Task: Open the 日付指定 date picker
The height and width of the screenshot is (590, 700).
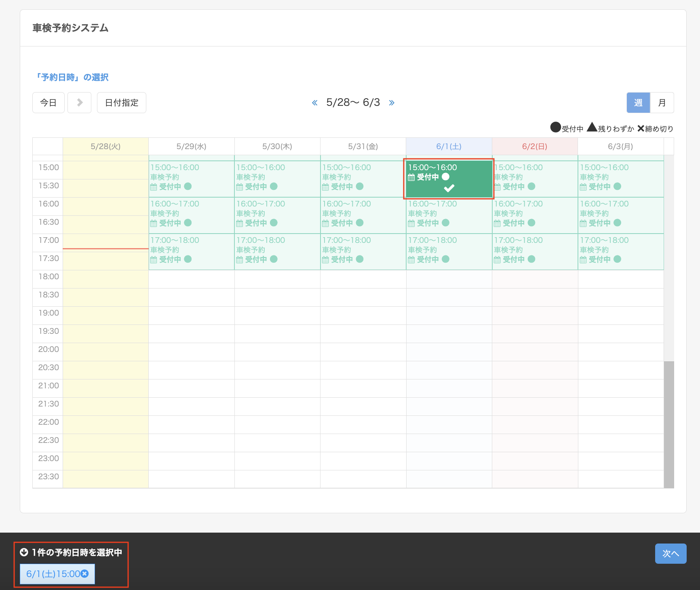Action: pos(121,103)
